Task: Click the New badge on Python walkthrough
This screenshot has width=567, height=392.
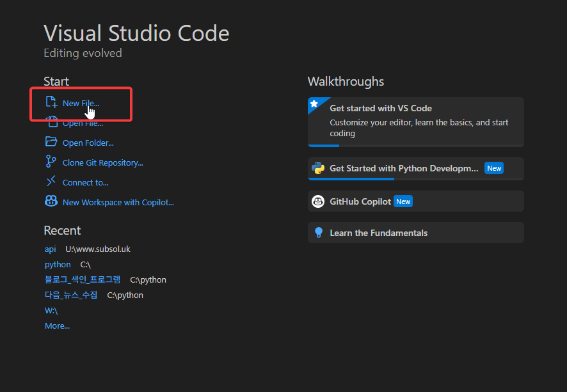Action: pos(494,168)
